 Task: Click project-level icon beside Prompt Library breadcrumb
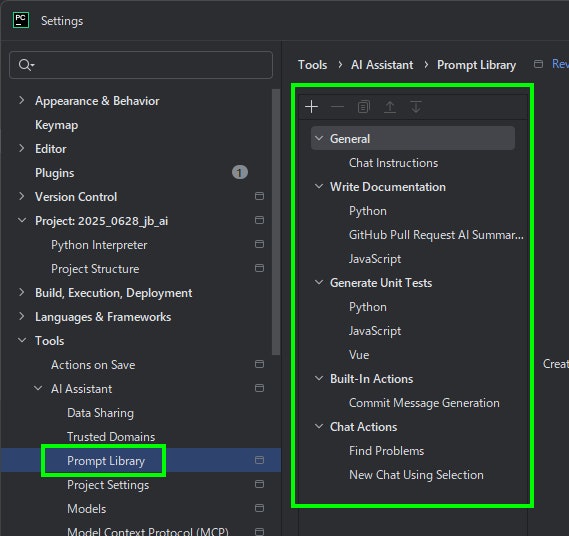click(538, 64)
